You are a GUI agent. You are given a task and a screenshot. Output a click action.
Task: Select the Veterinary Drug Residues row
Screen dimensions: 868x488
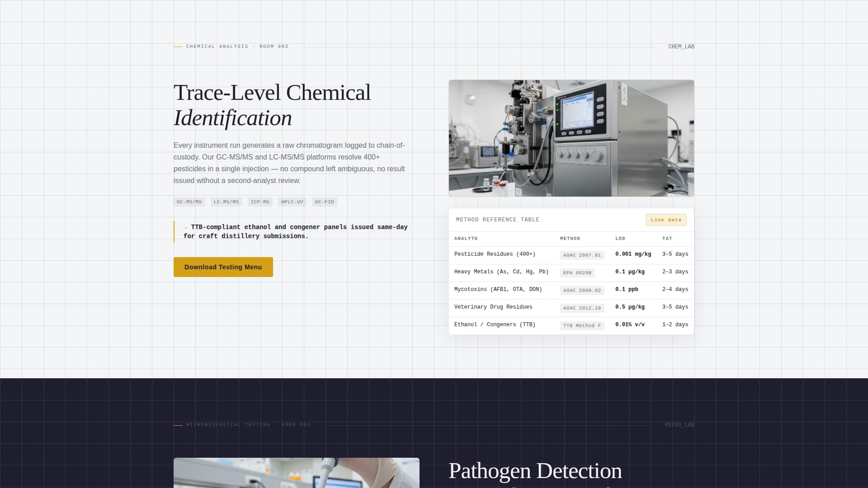493,307
